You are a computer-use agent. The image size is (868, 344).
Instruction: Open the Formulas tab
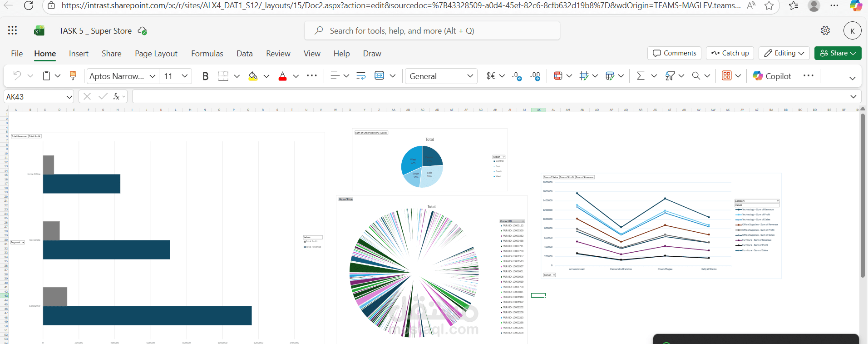(x=207, y=54)
